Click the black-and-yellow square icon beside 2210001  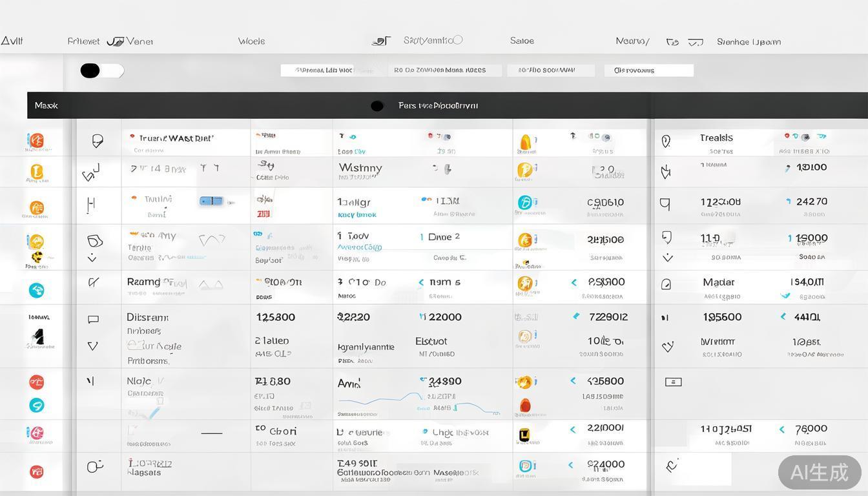coord(524,435)
